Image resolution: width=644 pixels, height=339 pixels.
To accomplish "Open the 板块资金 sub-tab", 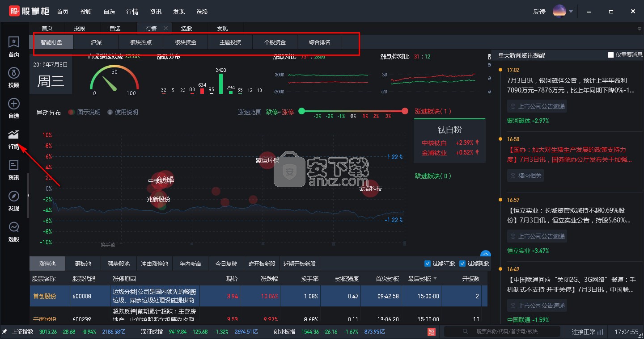I will (x=186, y=42).
